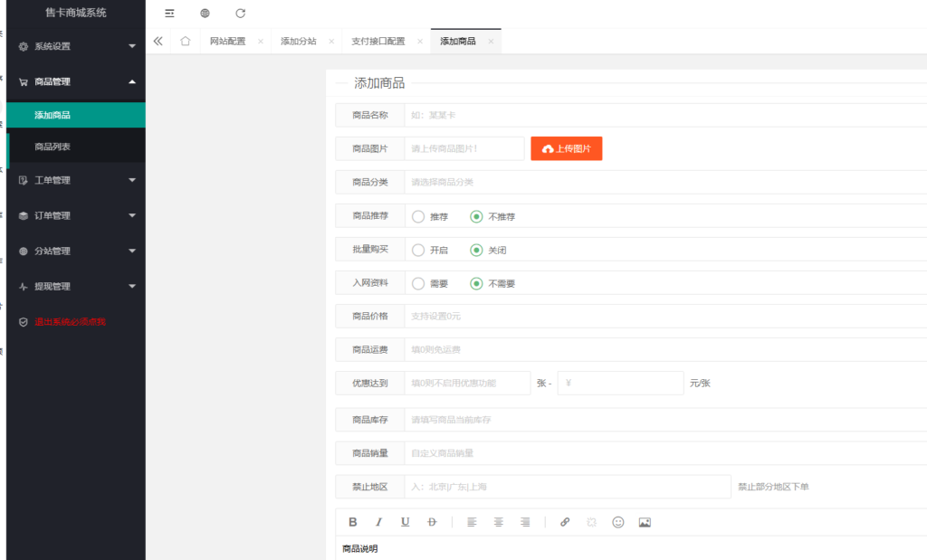Screen dimensions: 927x560
Task: Open the 商品分类 category dropdown
Action: 543,182
